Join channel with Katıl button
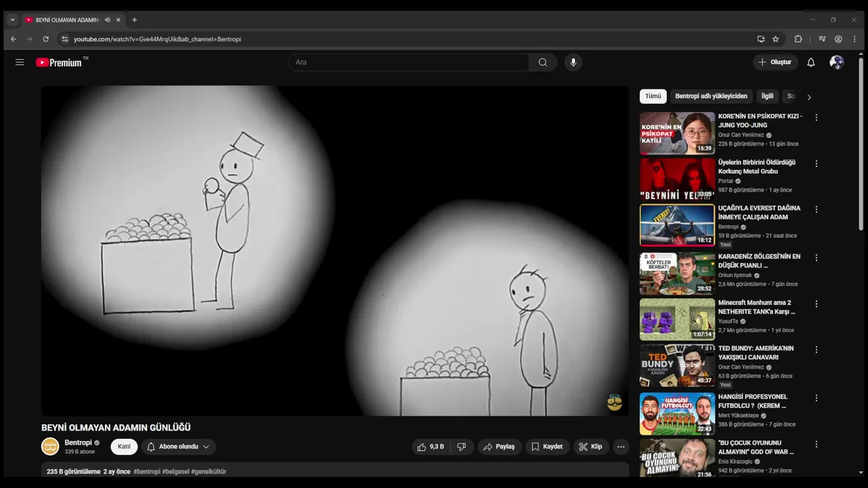The width and height of the screenshot is (868, 488). pos(124,447)
